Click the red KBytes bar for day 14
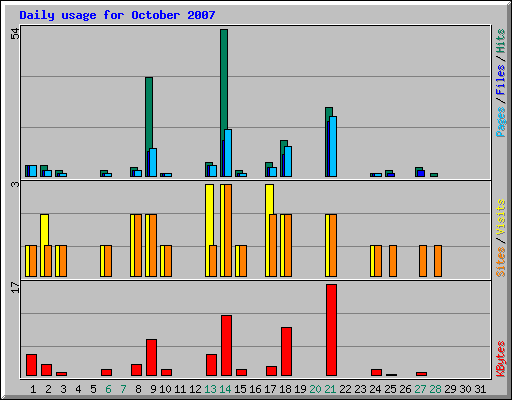Image resolution: width=512 pixels, height=400 pixels. pos(226,345)
